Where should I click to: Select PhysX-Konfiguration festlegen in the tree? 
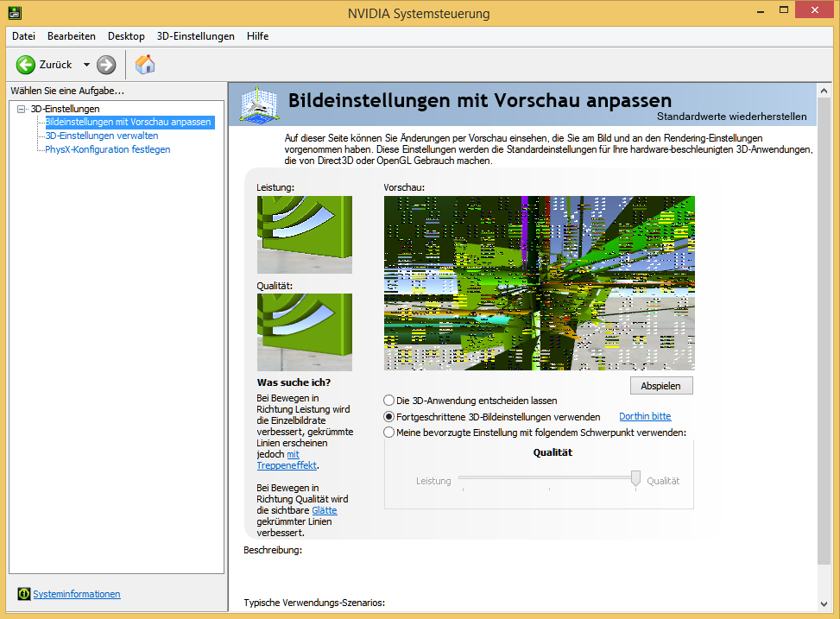tap(108, 149)
